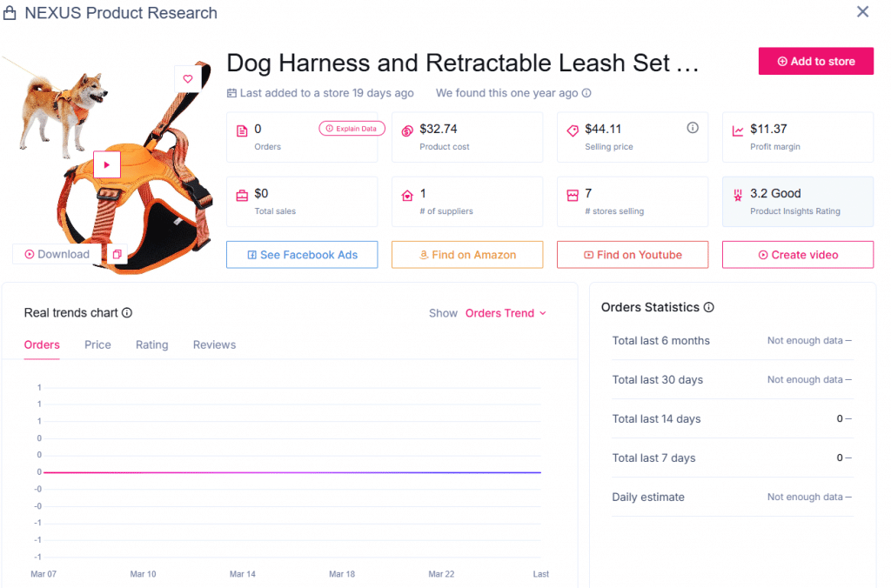Viewport: 891px width, 588px height.
Task: Click the suppliers house icon
Action: point(407,197)
